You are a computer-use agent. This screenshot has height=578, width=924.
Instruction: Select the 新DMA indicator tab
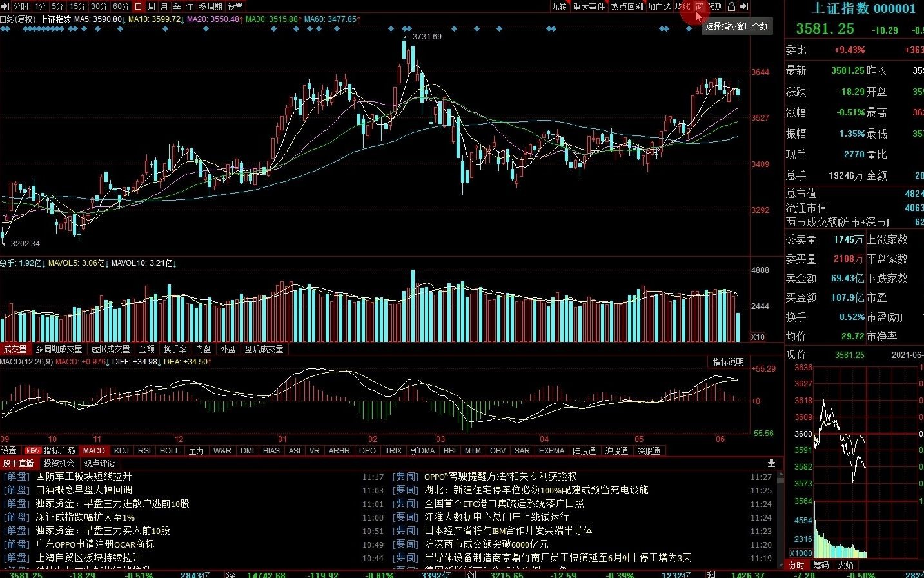click(422, 451)
